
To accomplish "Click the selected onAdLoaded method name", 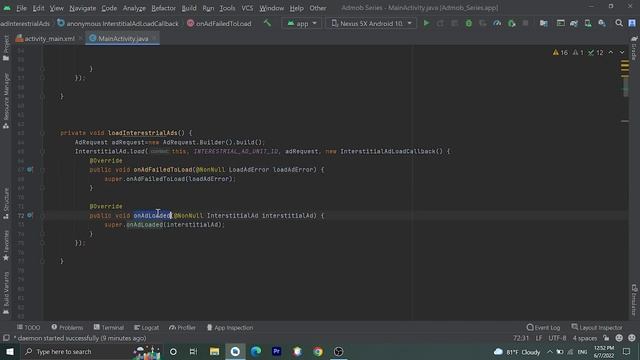I will pyautogui.click(x=152, y=215).
